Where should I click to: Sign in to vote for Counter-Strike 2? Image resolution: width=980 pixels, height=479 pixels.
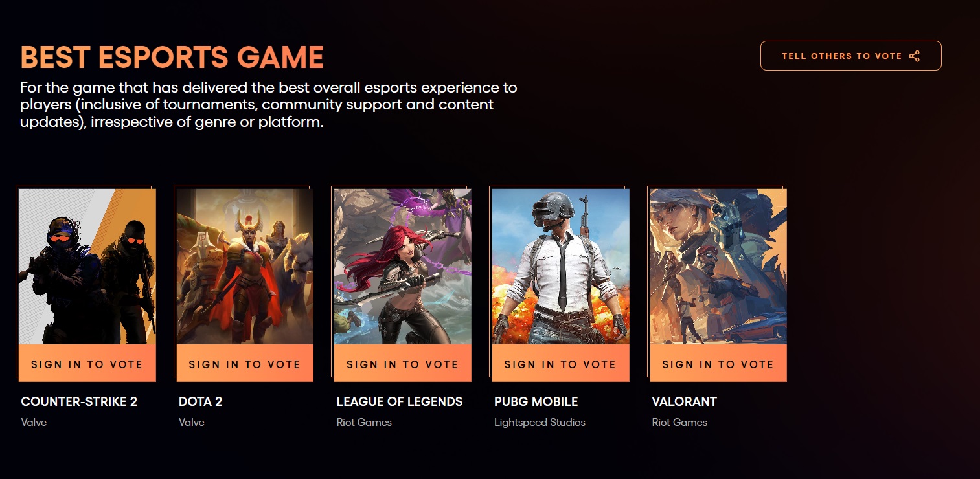87,364
